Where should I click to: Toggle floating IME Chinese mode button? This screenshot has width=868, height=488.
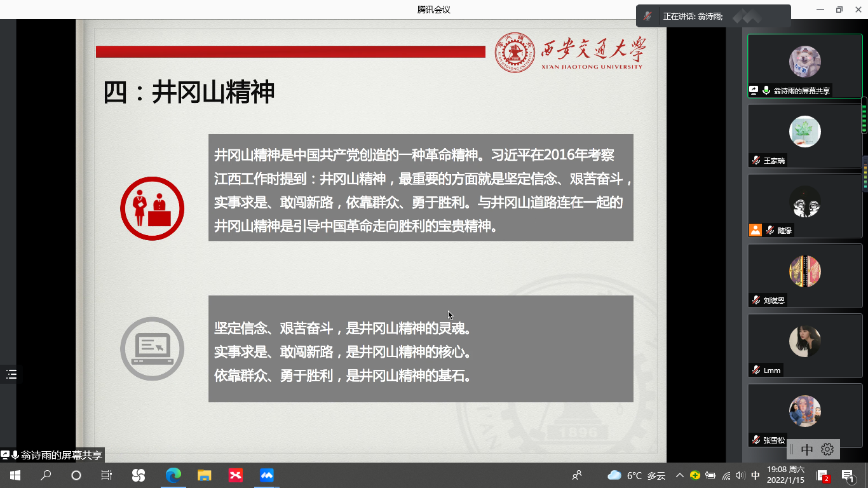[x=807, y=449]
